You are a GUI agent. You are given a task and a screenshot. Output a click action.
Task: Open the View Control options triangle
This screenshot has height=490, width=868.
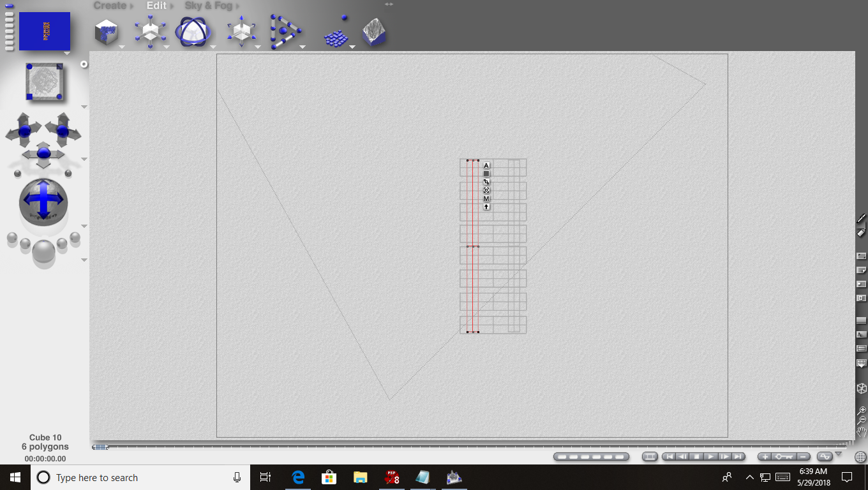84,107
